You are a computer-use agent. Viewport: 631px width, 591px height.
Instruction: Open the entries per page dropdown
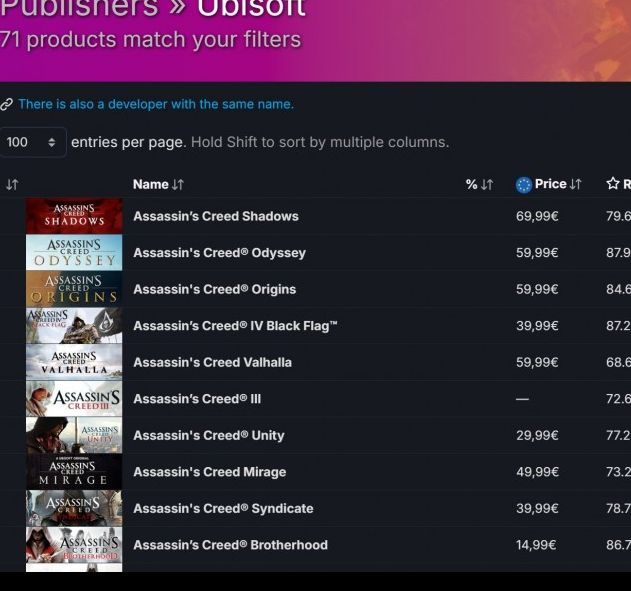pyautogui.click(x=32, y=142)
